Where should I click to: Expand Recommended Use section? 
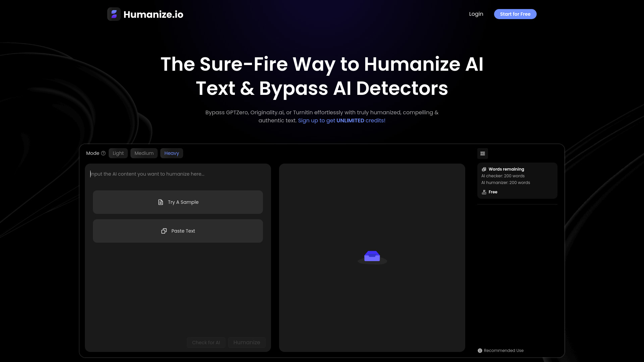[500, 350]
